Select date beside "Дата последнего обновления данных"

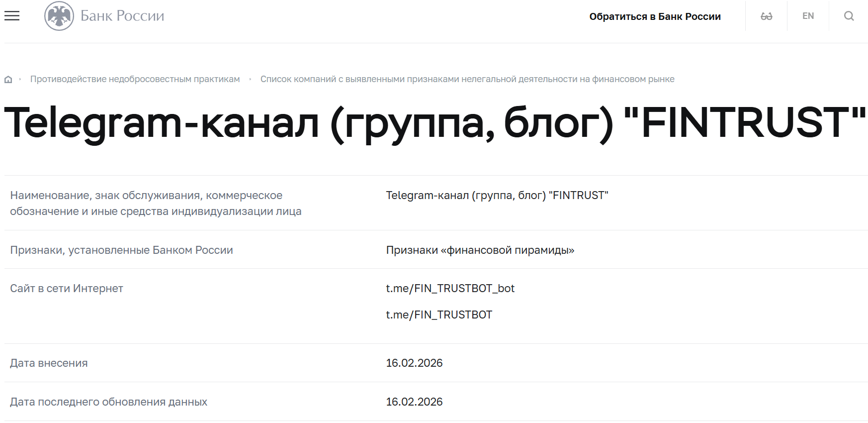coord(414,402)
